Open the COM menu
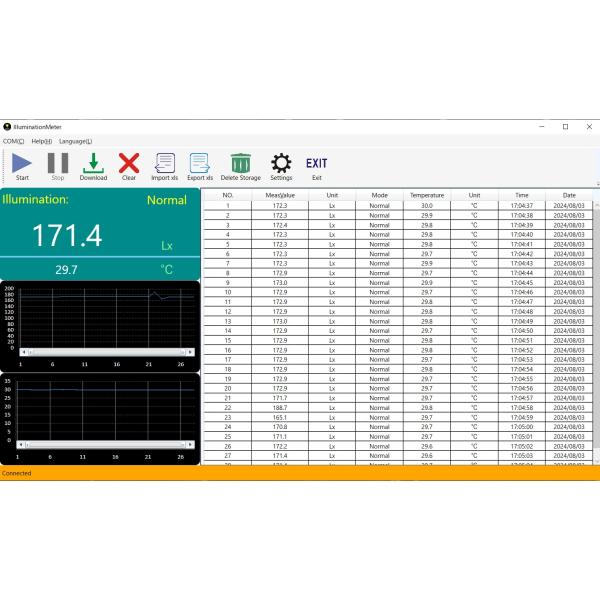Screen dimensions: 600x600 pos(13,141)
